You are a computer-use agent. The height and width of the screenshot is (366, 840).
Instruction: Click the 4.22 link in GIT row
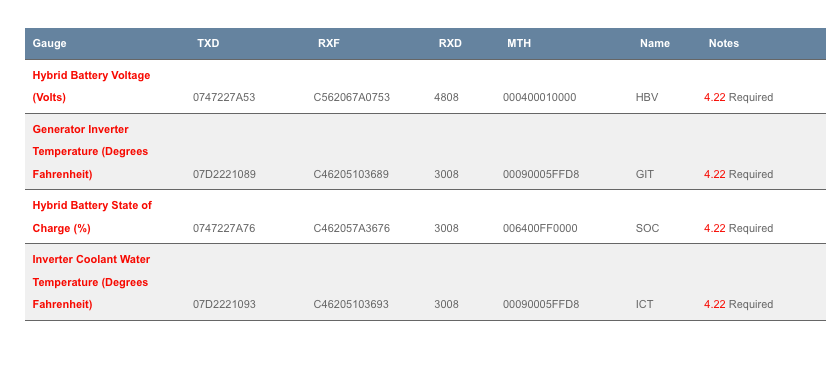715,174
